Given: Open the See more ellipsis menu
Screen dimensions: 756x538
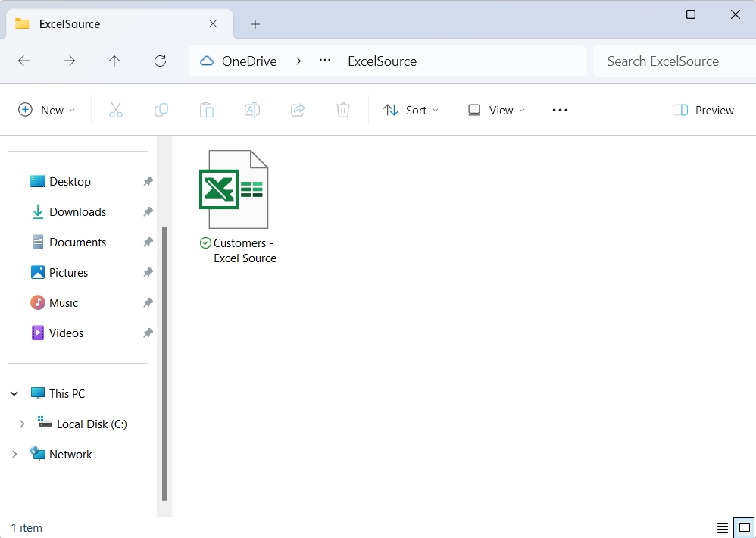Looking at the screenshot, I should pos(560,111).
